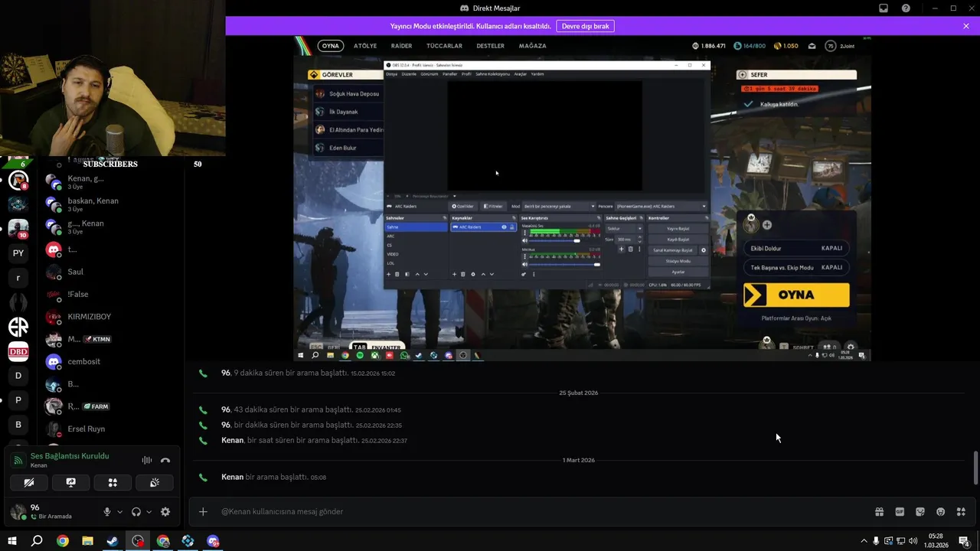
Task: Toggle noise suppression in voice panel
Action: (147, 460)
